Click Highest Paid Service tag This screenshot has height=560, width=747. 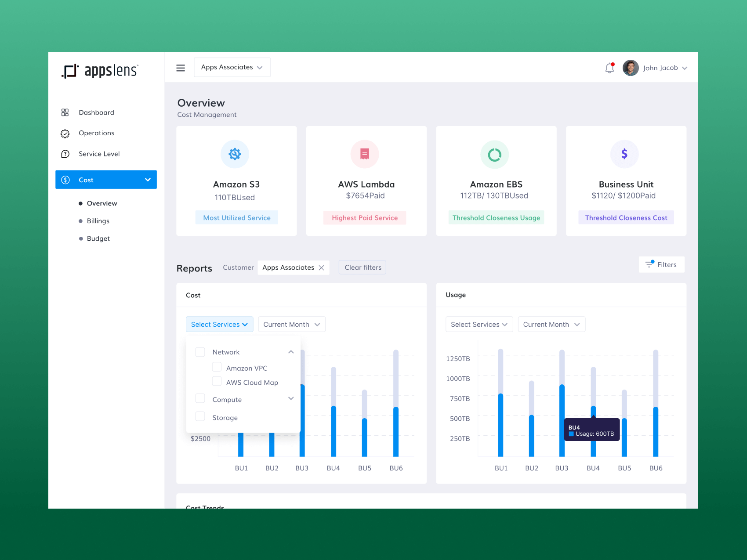pos(365,218)
